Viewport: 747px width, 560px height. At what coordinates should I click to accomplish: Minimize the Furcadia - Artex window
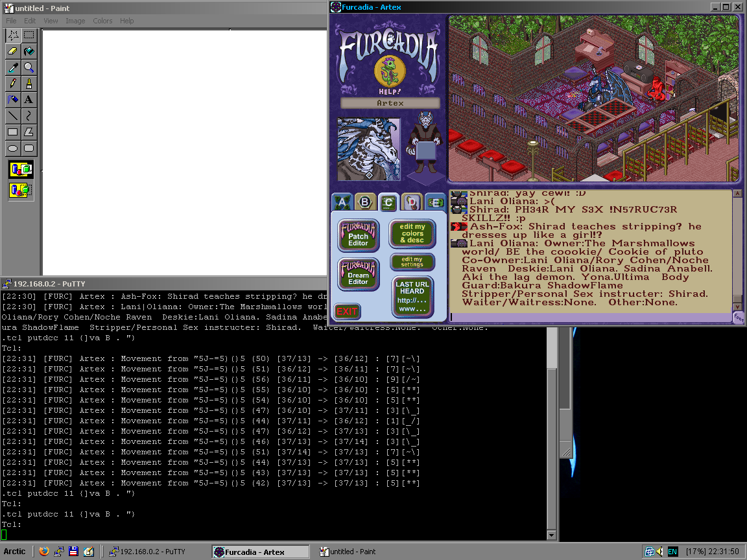pyautogui.click(x=716, y=6)
